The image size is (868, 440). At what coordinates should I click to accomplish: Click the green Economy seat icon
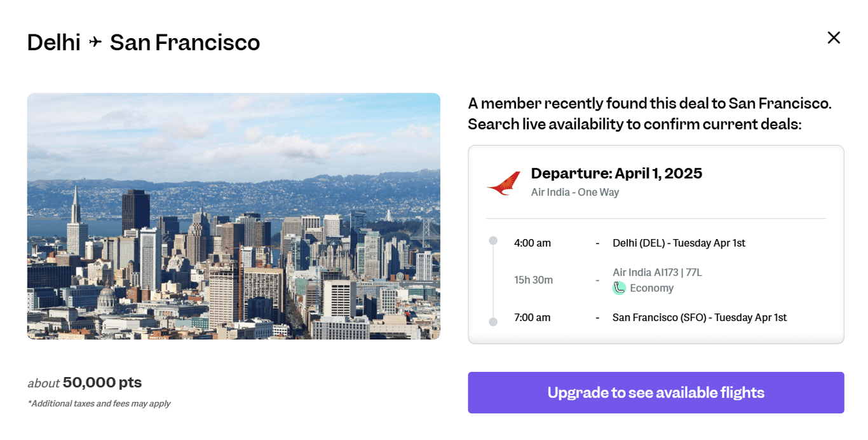(619, 288)
